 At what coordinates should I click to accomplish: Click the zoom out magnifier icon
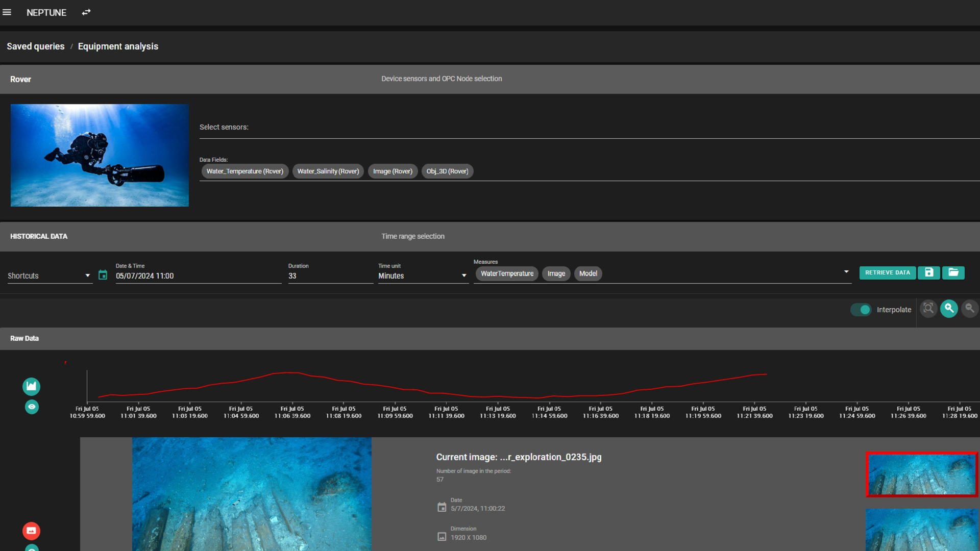click(969, 308)
